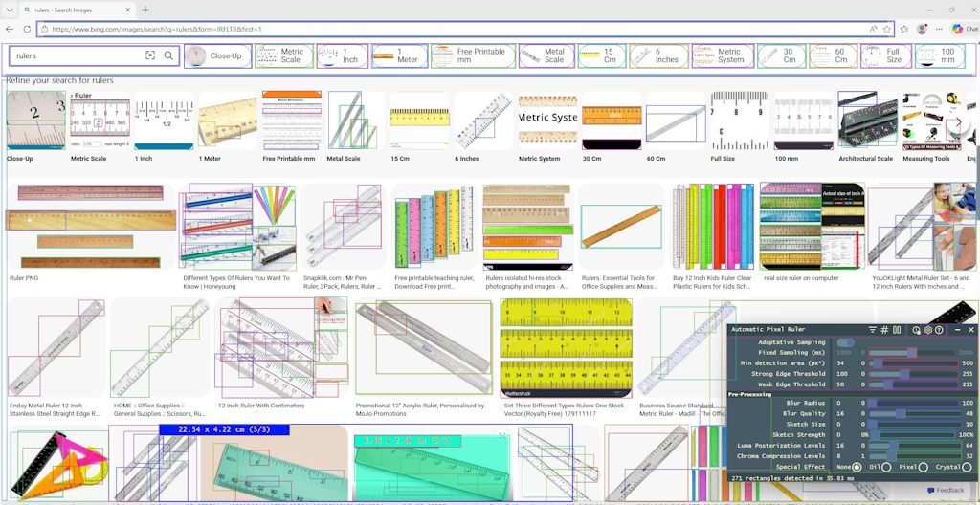
Task: Open the Favorites list icon
Action: pos(904,30)
